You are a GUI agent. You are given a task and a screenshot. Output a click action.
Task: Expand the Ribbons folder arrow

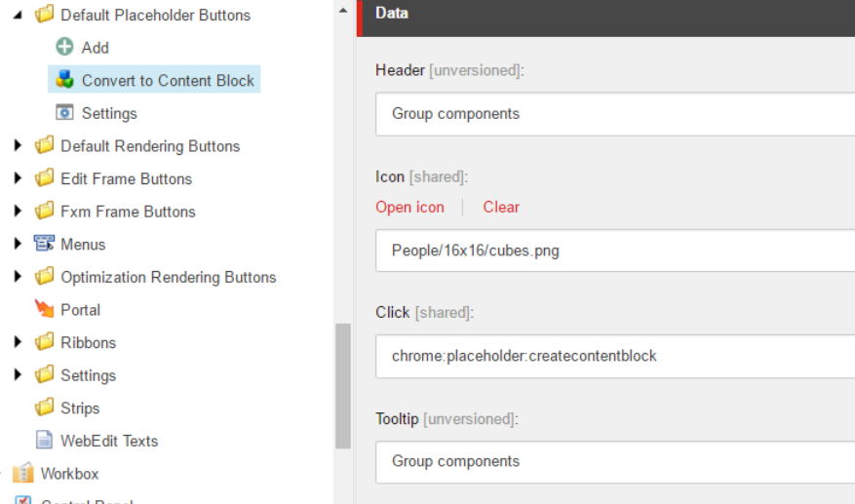[x=18, y=342]
